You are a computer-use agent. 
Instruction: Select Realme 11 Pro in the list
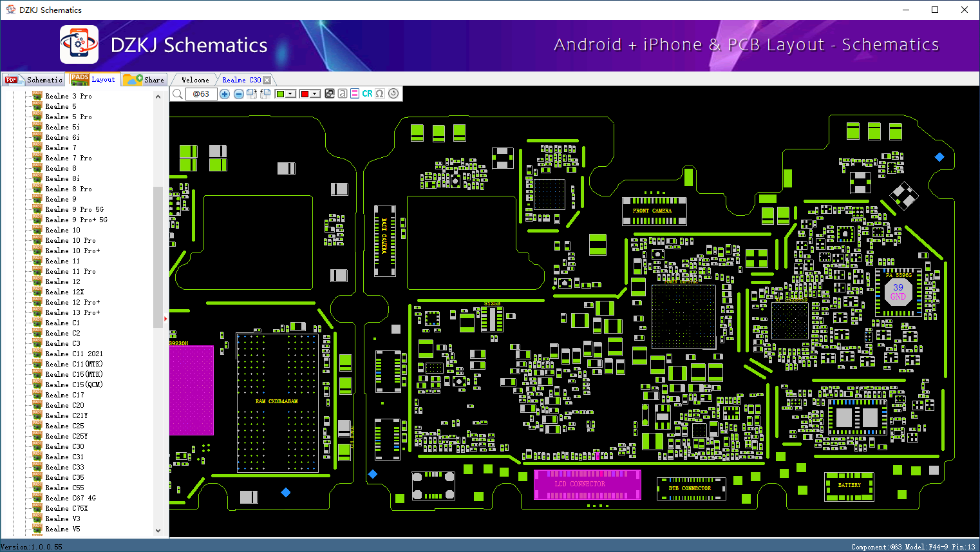[x=70, y=271]
